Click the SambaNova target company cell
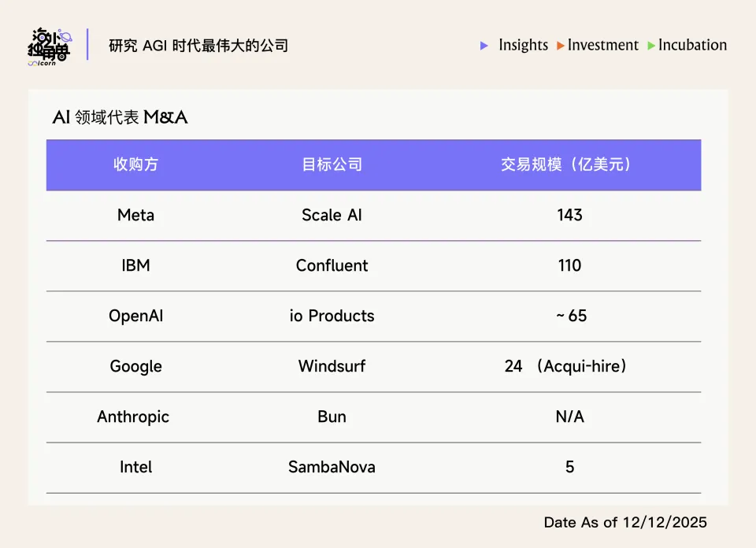Image resolution: width=756 pixels, height=548 pixels. 332,467
